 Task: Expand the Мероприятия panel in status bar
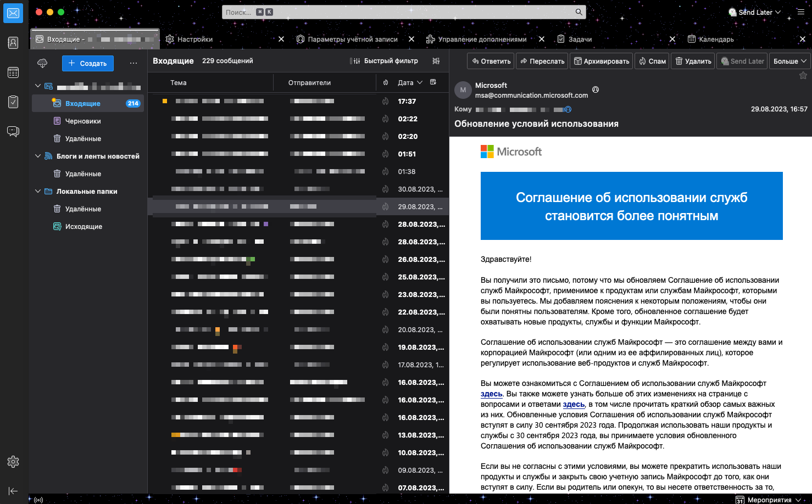(769, 500)
